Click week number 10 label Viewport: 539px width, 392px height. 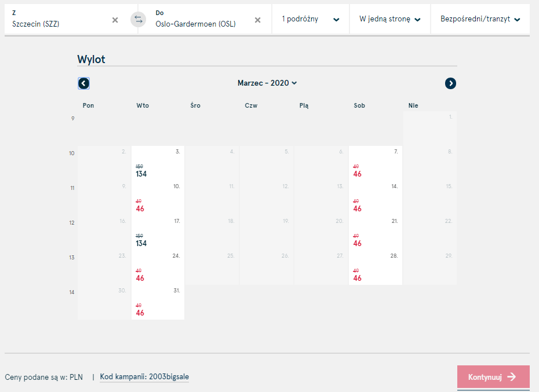point(71,153)
